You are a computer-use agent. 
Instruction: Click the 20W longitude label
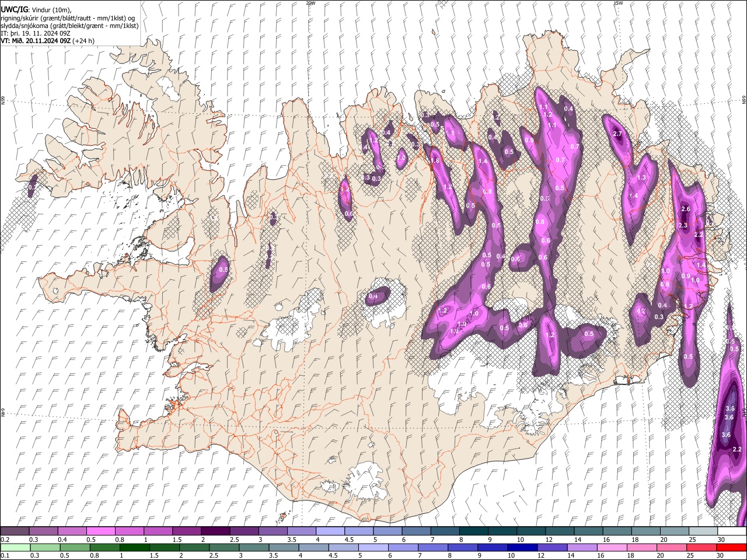point(310,3)
